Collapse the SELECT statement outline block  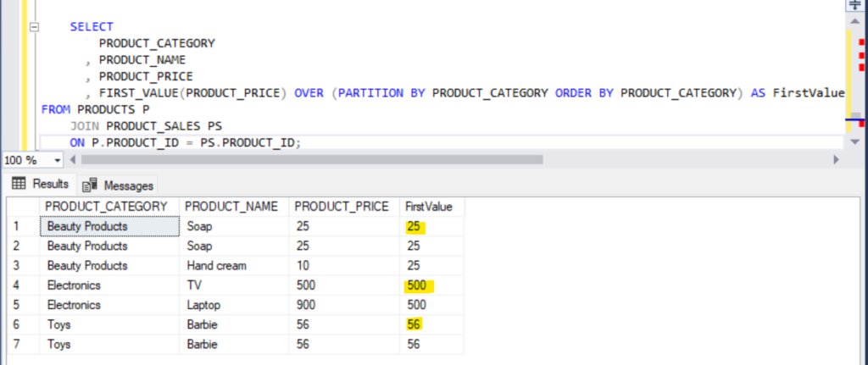[34, 27]
